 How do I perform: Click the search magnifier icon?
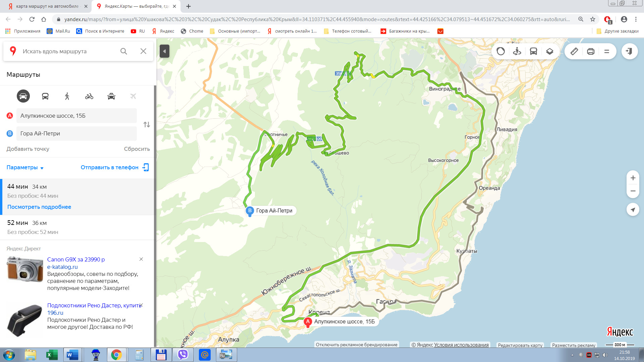[124, 51]
